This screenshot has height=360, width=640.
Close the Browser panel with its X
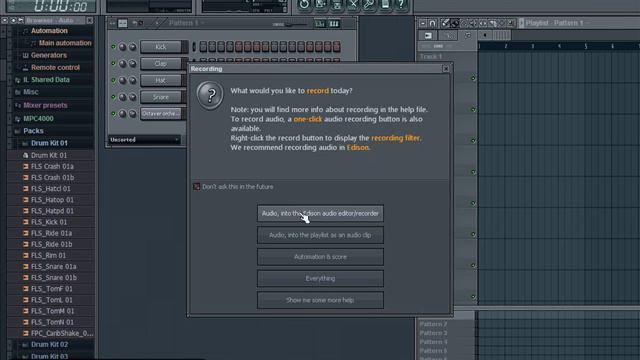(x=90, y=20)
